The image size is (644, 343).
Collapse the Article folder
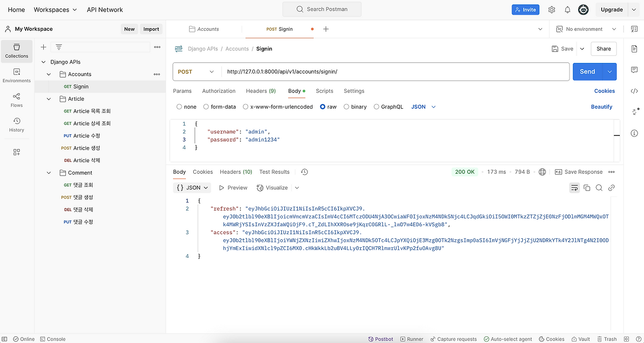(49, 99)
